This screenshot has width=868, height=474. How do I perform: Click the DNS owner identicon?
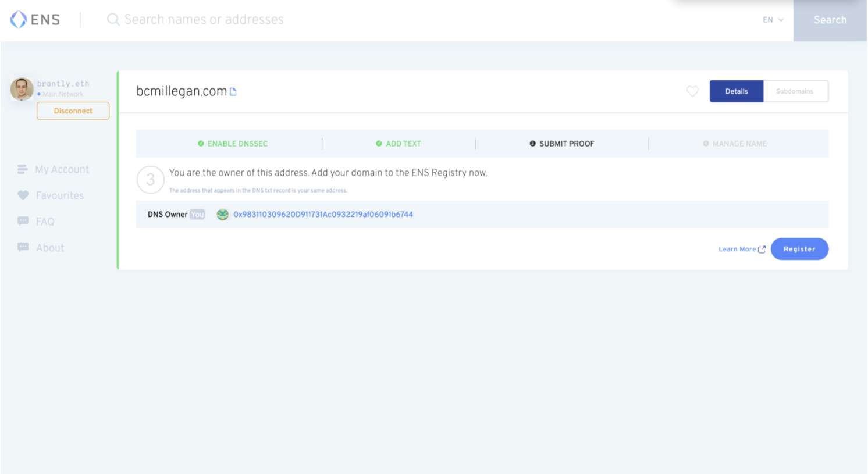coord(223,215)
